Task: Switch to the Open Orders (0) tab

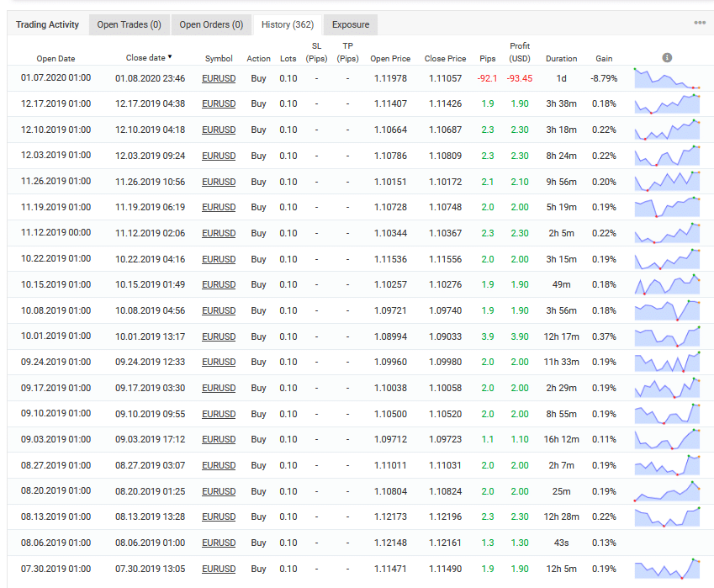Action: [x=212, y=24]
